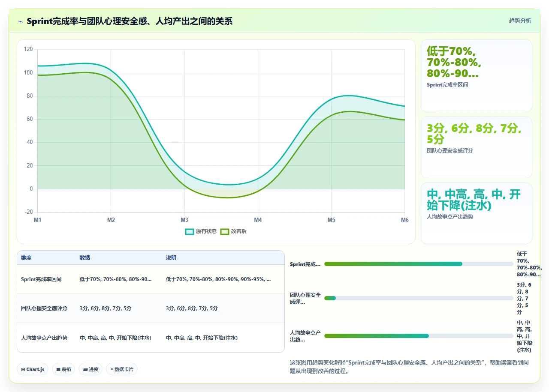Click the 数据卡片 tag
The height and width of the screenshot is (392, 549).
[x=122, y=369]
